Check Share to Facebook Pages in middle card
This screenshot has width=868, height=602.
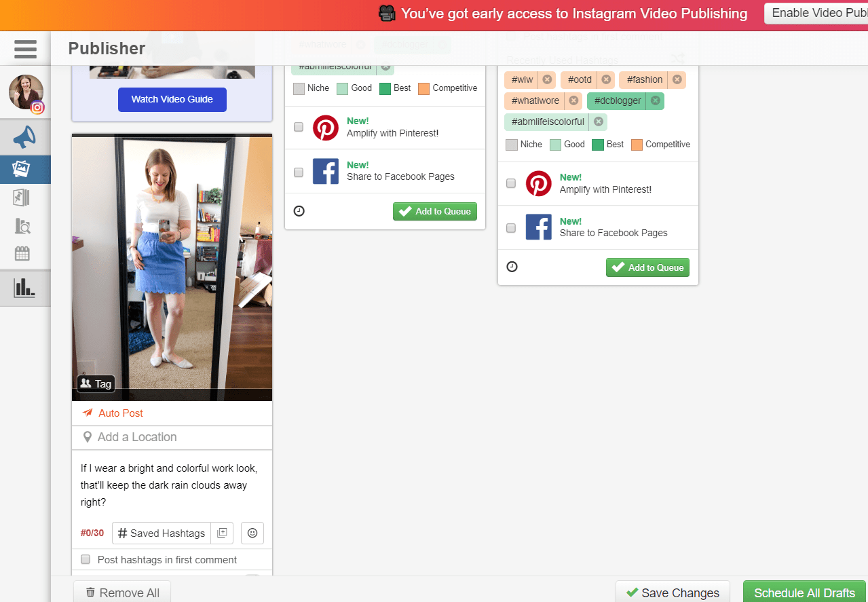pyautogui.click(x=299, y=172)
